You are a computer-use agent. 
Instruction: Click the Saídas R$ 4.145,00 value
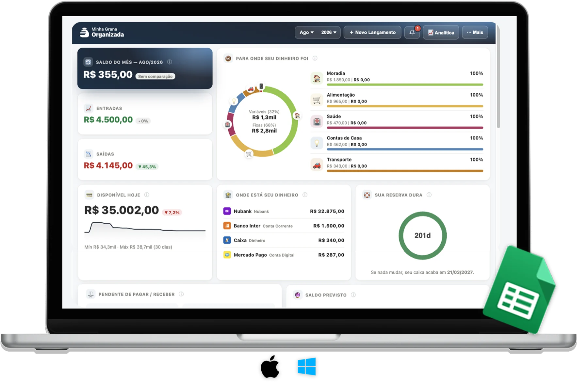(108, 166)
